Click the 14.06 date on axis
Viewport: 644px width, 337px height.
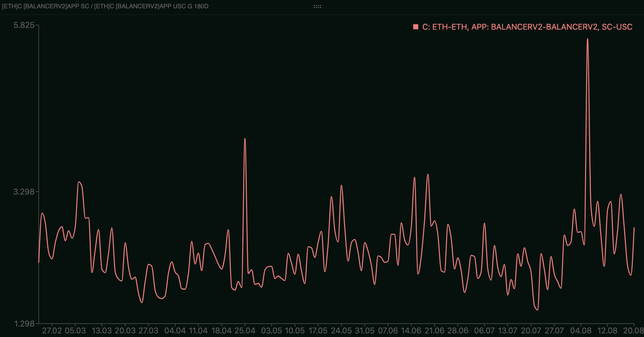[x=411, y=330]
